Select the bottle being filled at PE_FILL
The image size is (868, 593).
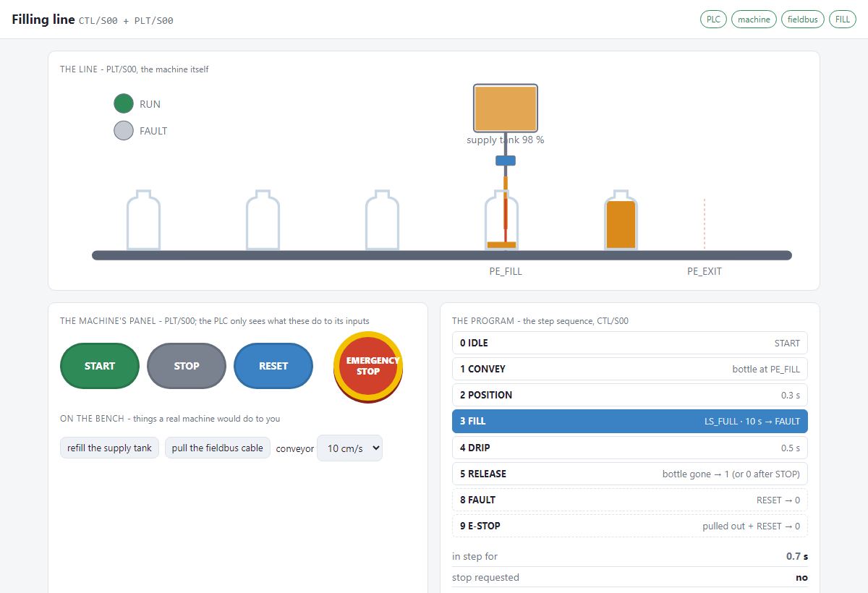coord(501,220)
